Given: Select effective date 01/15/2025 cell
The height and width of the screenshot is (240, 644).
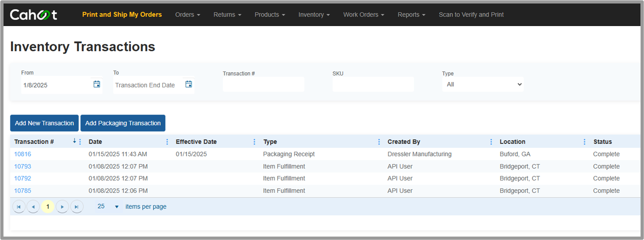Looking at the screenshot, I should [x=191, y=154].
